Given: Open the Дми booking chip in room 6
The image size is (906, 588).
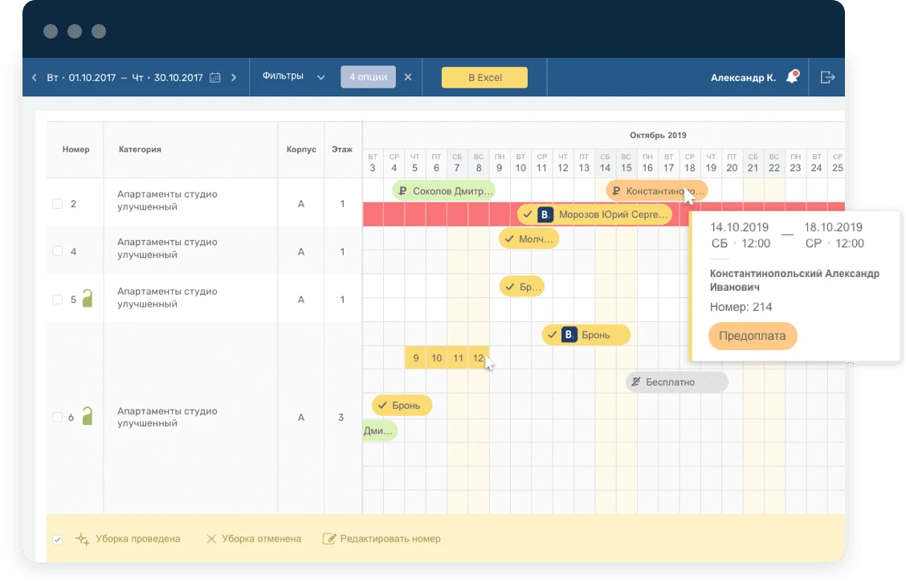Looking at the screenshot, I should [x=380, y=431].
